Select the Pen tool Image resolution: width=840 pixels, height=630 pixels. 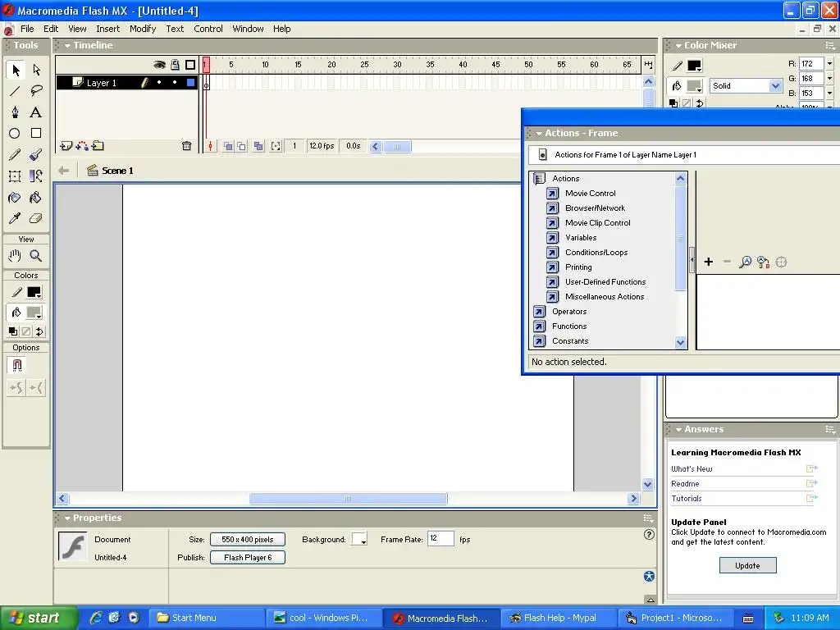click(x=15, y=112)
